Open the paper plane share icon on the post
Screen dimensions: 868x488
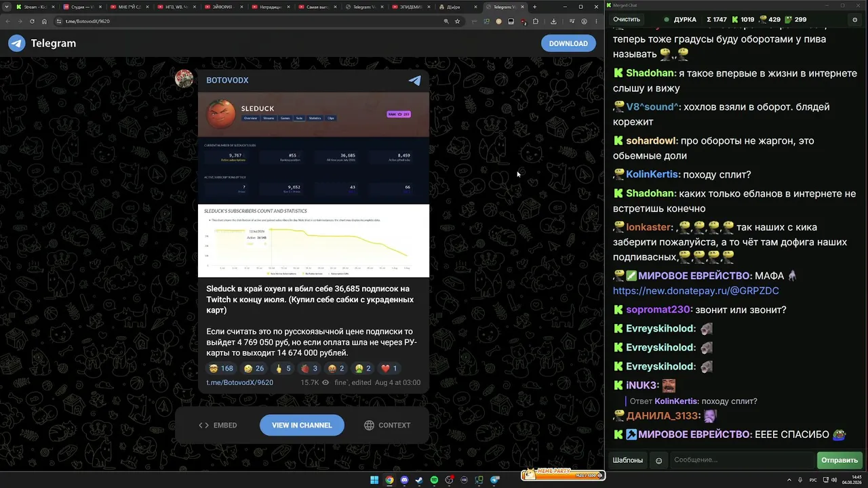(414, 81)
